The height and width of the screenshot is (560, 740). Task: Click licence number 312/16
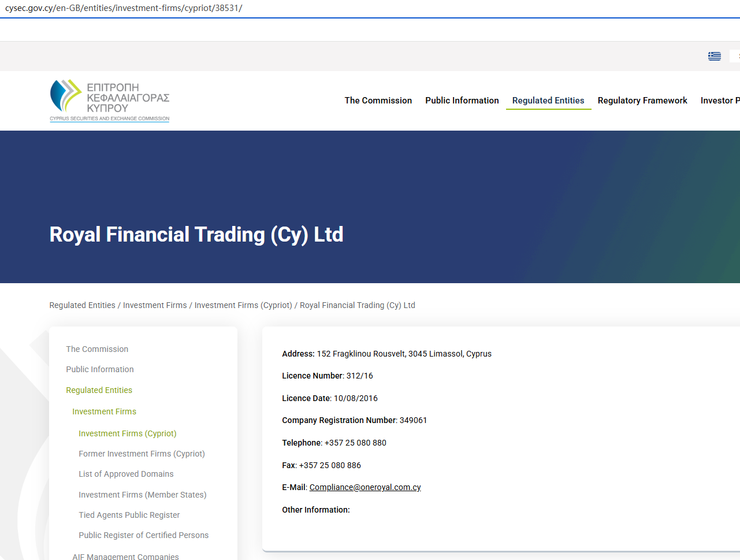pos(360,376)
